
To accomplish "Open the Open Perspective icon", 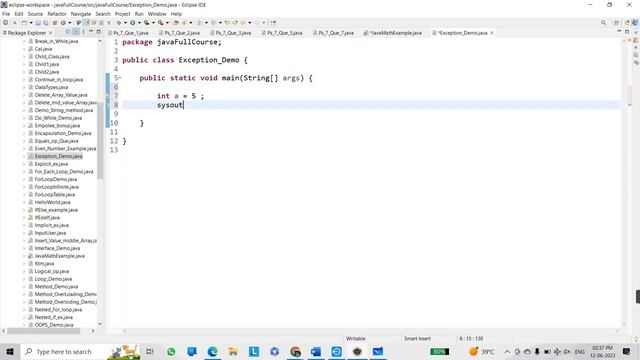I will (617, 23).
